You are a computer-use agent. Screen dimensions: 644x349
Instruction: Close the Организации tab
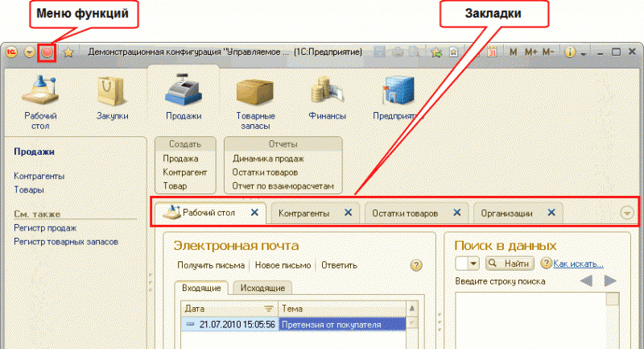(551, 213)
